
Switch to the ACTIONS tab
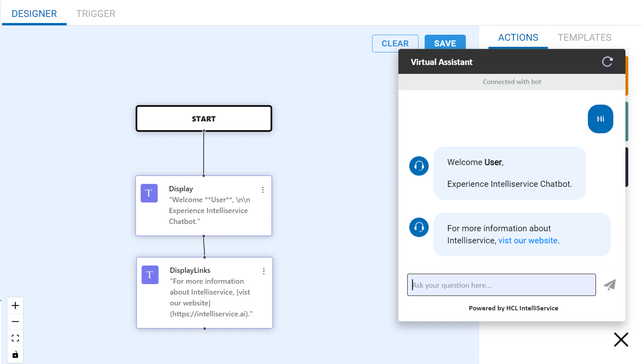518,38
